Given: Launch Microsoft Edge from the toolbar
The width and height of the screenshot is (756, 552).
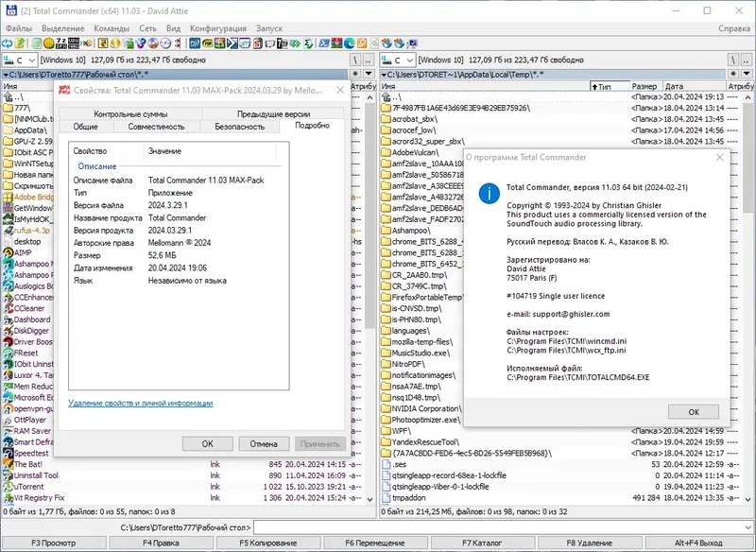Looking at the screenshot, I should click(x=349, y=43).
